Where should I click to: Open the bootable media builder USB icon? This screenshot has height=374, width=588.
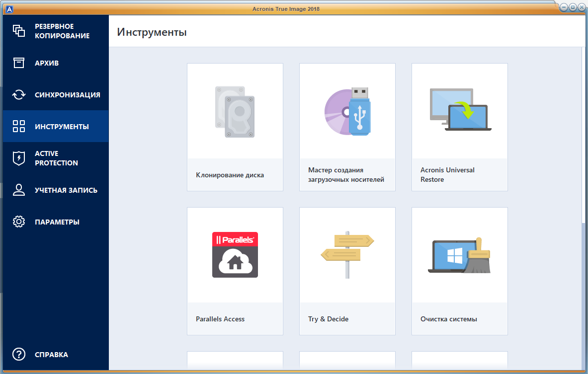[x=347, y=111]
